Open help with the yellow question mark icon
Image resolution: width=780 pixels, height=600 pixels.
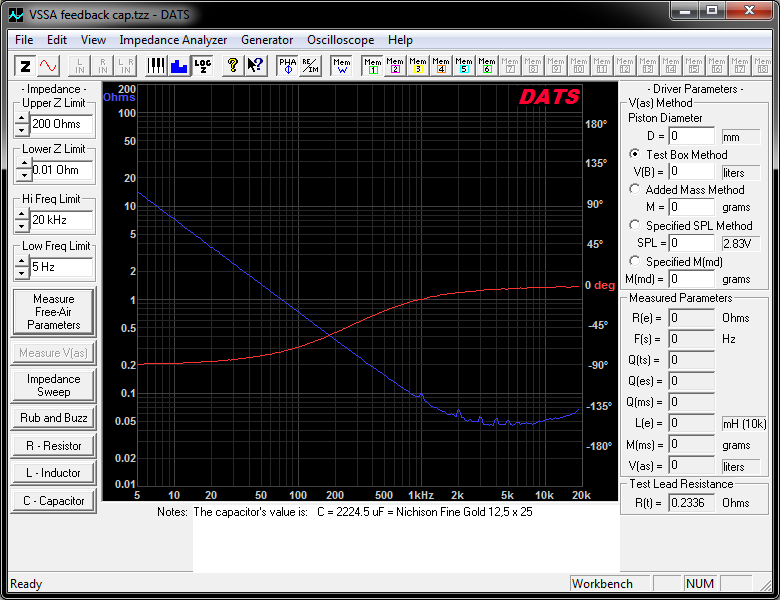click(232, 65)
